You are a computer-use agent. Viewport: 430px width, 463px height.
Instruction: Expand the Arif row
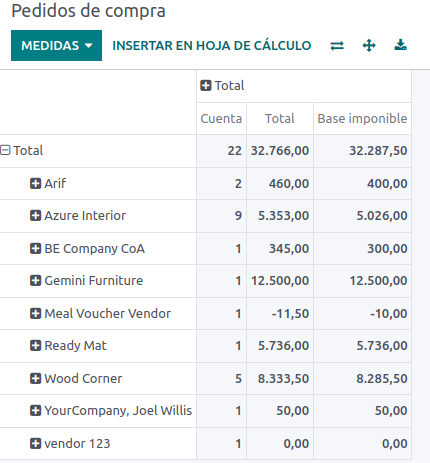(48, 183)
